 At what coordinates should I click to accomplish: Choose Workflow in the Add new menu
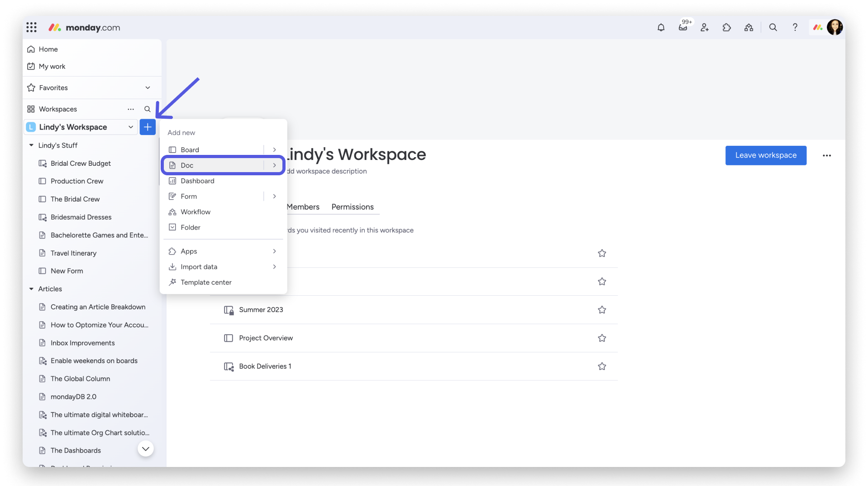pyautogui.click(x=223, y=212)
